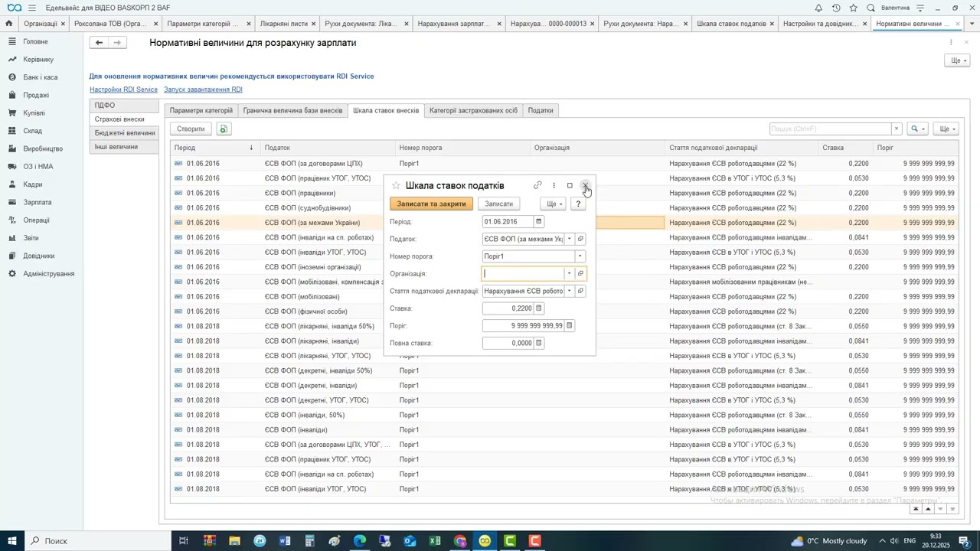Open the Податок linked item icon

click(x=580, y=239)
